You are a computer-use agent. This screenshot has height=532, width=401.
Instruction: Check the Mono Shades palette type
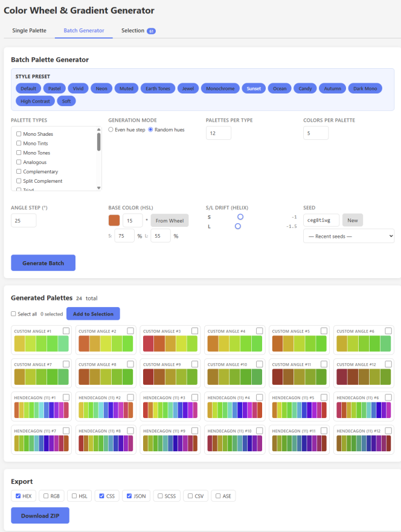pos(19,134)
